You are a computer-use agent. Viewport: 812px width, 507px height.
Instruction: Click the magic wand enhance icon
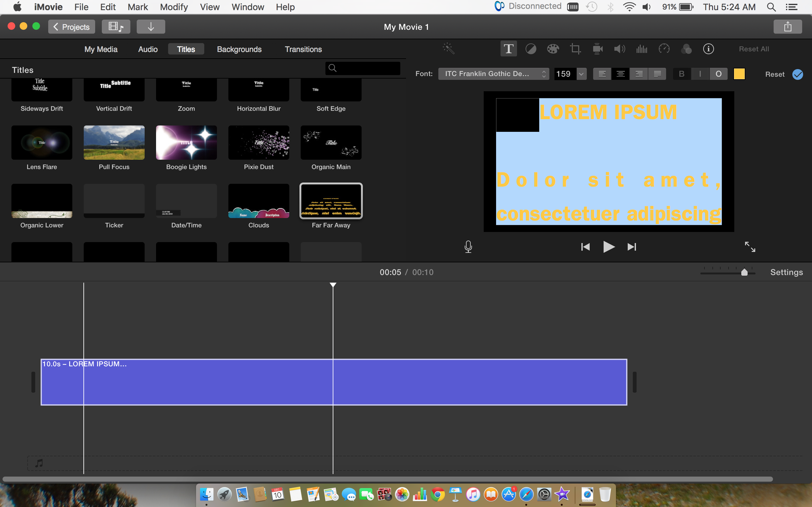[x=448, y=49]
